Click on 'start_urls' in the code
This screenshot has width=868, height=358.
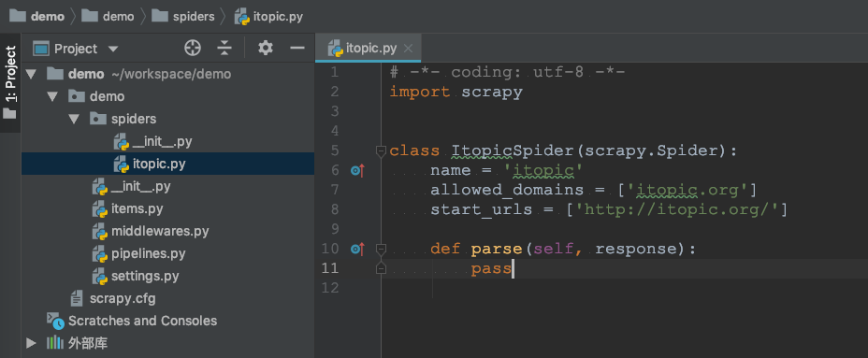(482, 209)
